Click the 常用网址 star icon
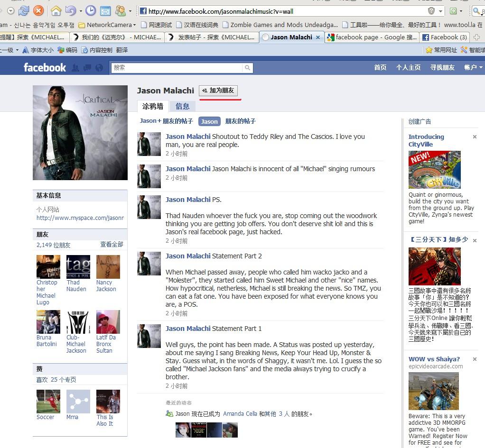 429,50
